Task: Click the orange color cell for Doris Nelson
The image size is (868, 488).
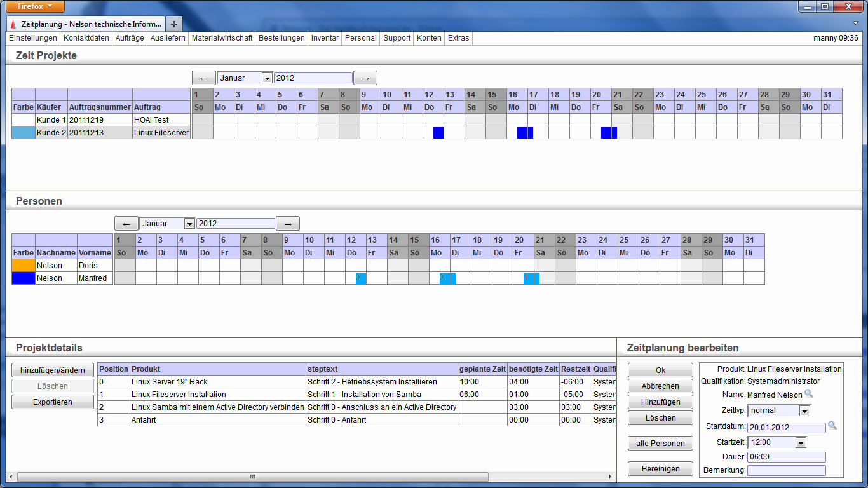Action: 24,266
